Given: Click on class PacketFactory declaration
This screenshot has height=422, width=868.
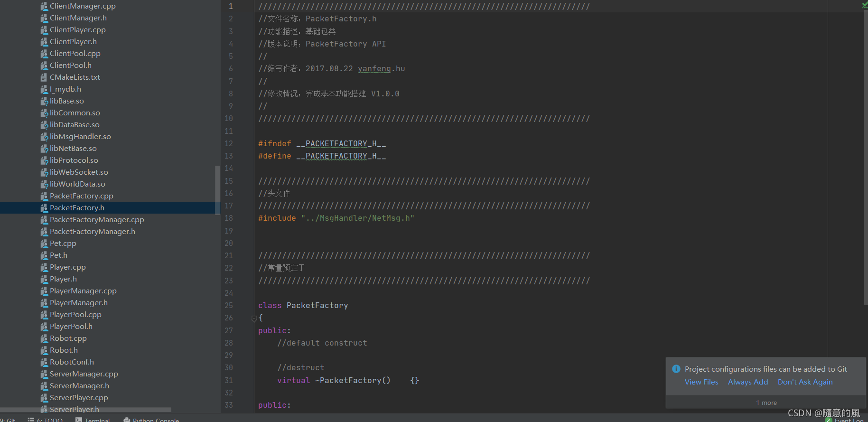Looking at the screenshot, I should 303,306.
